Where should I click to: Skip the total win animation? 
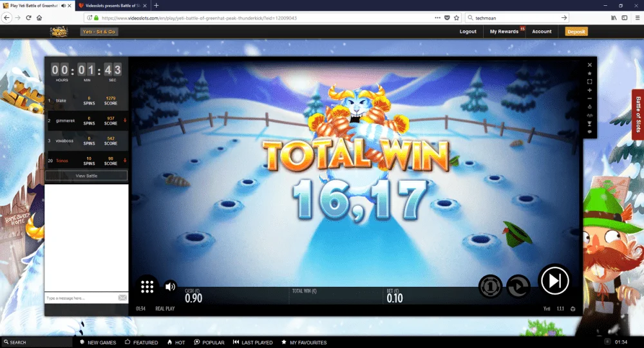point(554,280)
